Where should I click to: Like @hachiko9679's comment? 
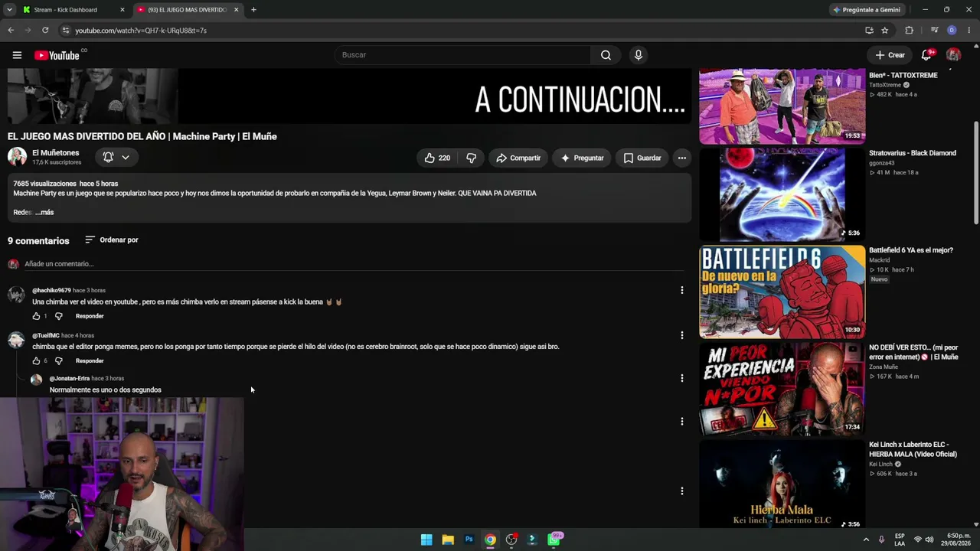[36, 316]
